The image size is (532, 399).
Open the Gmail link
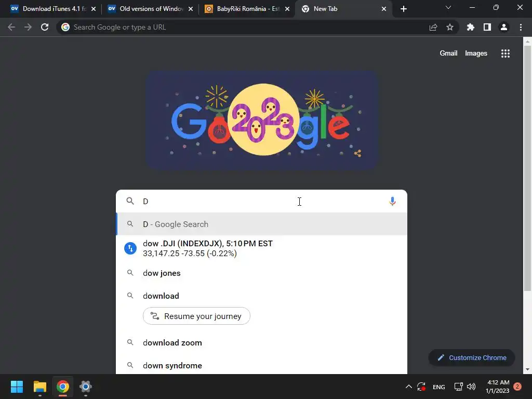448,54
